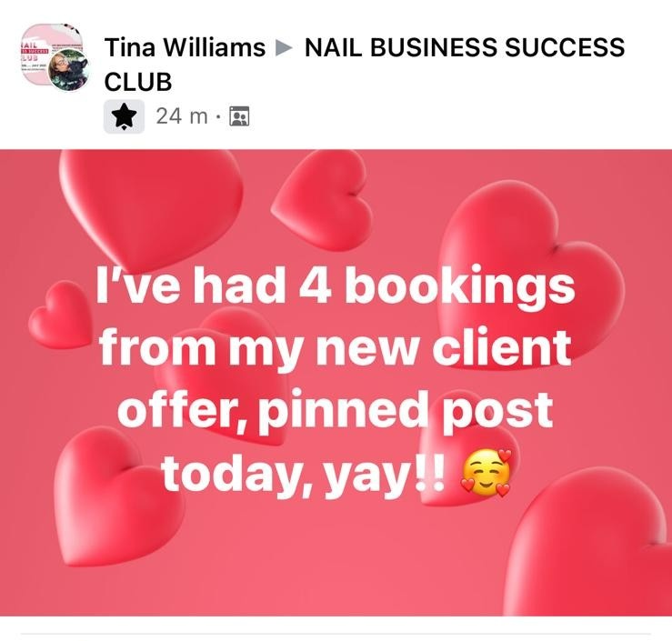Click the "offer, pinned post" text line
Screen dimensions: 672x641
pos(335,410)
